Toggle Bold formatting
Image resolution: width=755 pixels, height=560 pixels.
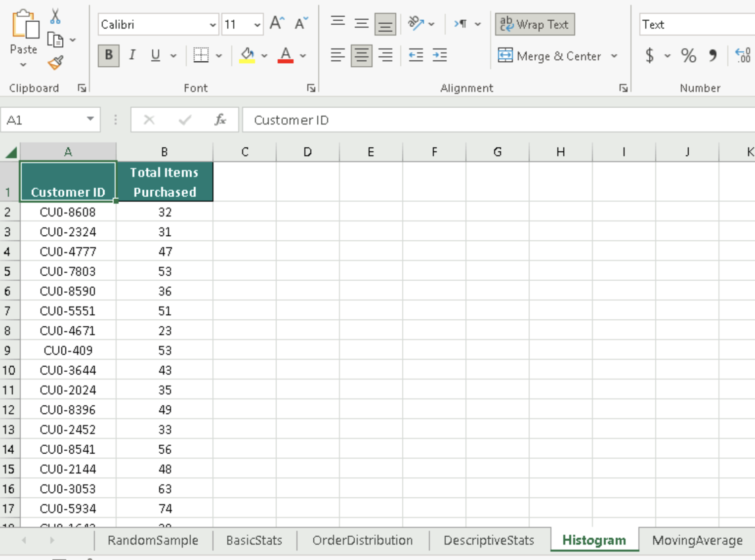108,55
